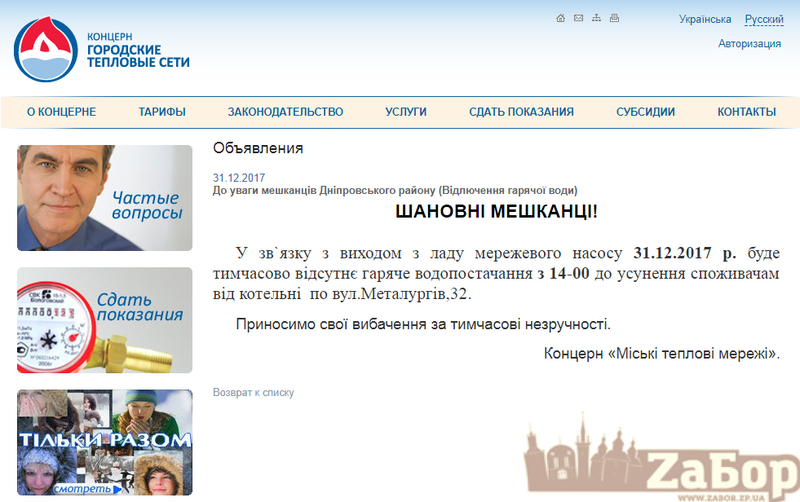
Task: Open the СУБСИДИИ menu item
Action: click(x=645, y=112)
